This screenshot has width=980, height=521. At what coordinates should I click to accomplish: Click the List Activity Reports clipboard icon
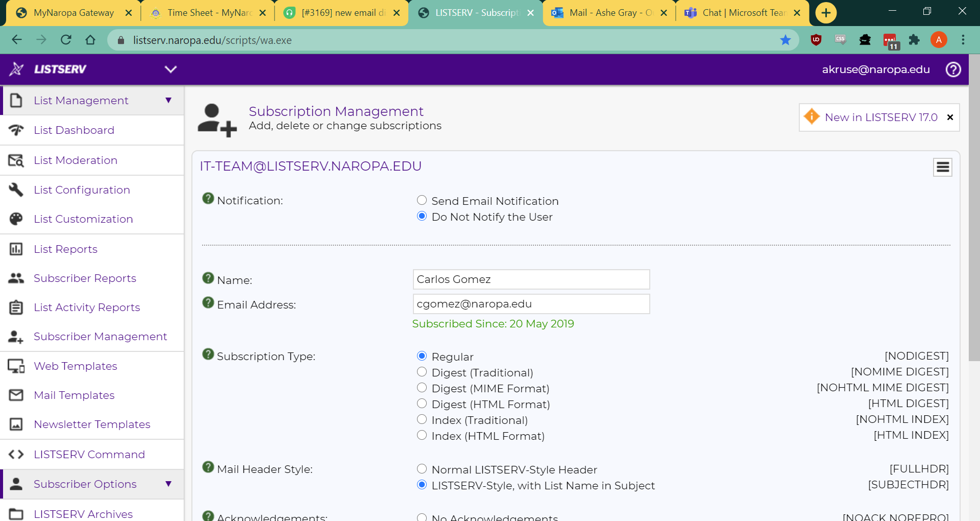[x=16, y=307]
